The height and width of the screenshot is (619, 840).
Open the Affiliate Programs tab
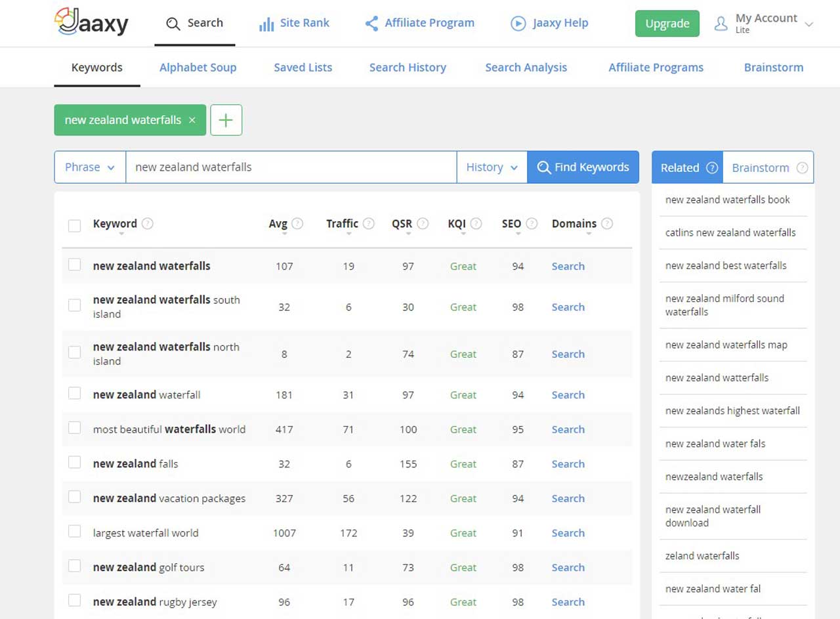pos(656,67)
